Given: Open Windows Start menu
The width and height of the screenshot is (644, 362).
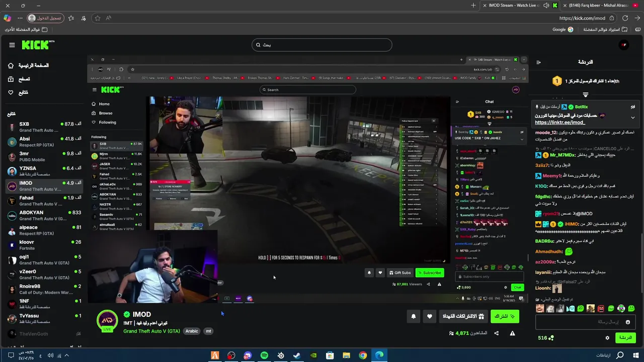Looking at the screenshot, I should [x=636, y=355].
